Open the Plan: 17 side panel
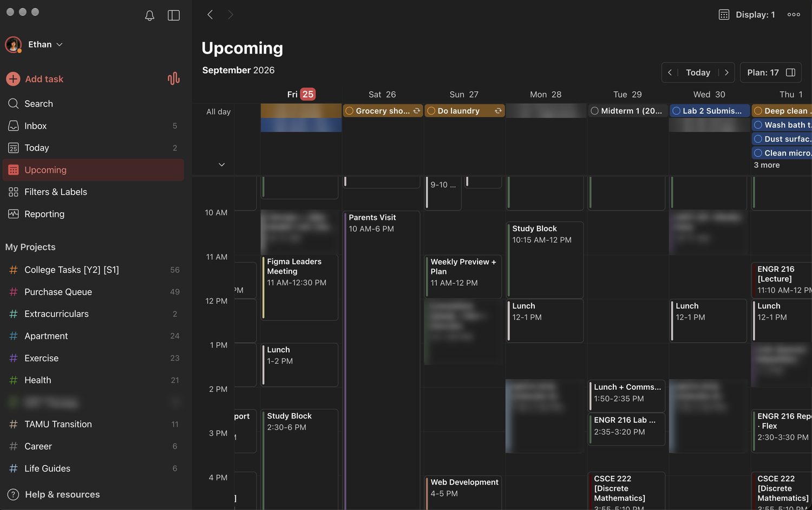Image resolution: width=812 pixels, height=510 pixels. 771,73
